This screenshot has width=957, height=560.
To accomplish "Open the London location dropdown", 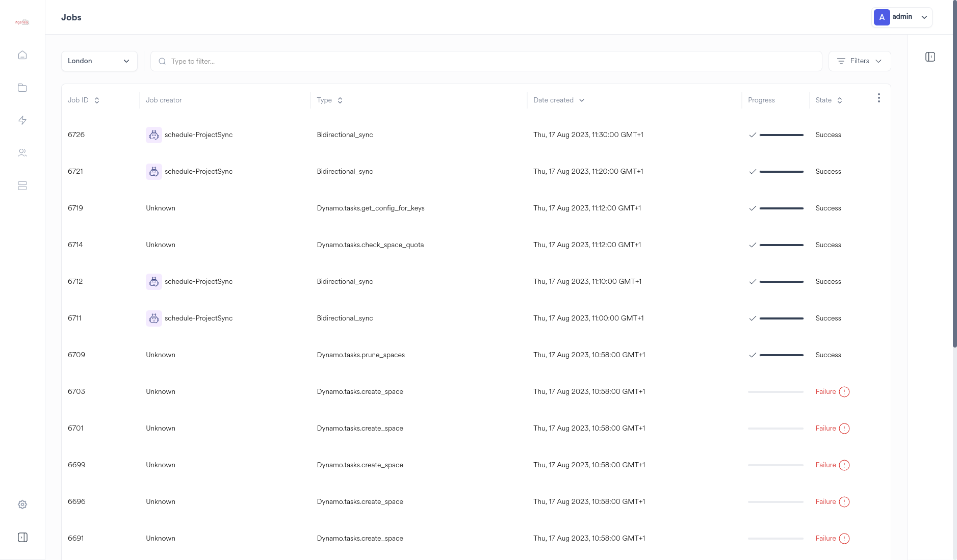I will [99, 61].
